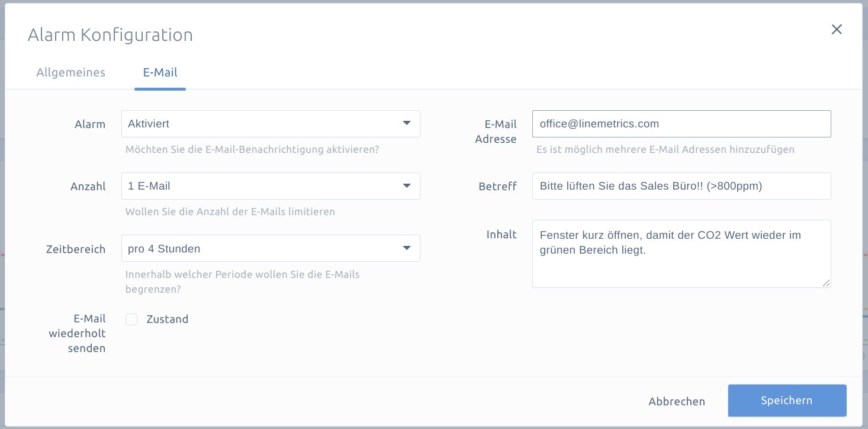Click the Inhalt field label
This screenshot has width=868, height=429.
501,235
